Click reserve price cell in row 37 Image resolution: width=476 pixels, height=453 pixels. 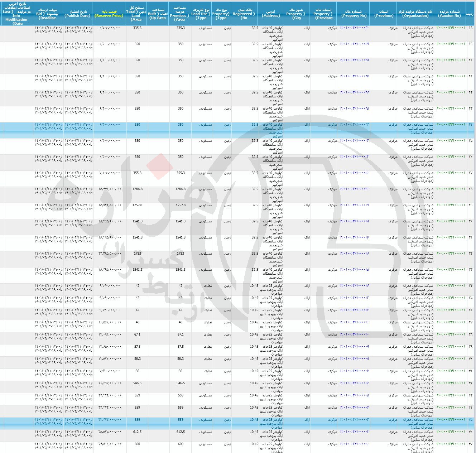tap(110, 322)
